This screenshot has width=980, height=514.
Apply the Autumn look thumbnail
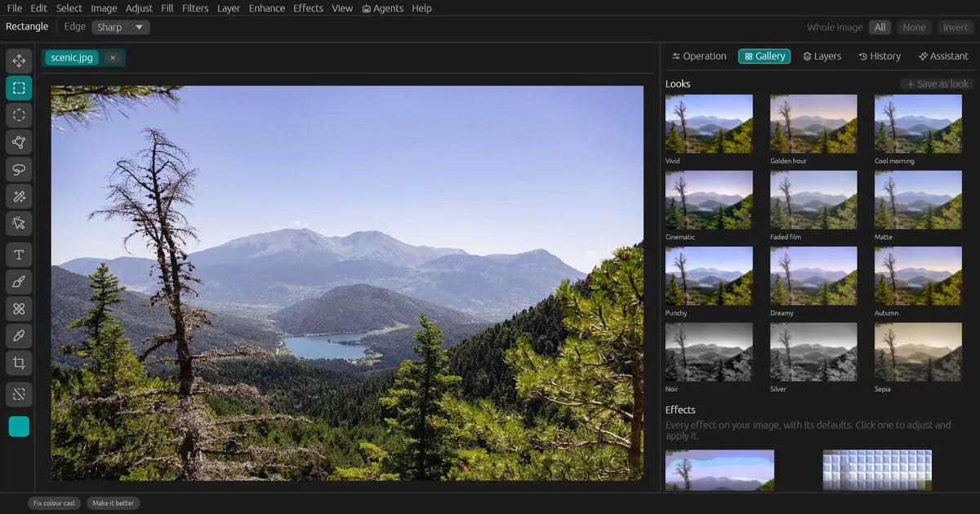(x=918, y=276)
